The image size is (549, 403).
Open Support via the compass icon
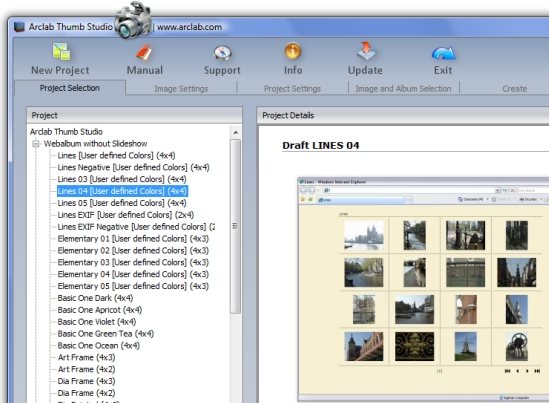pos(222,53)
